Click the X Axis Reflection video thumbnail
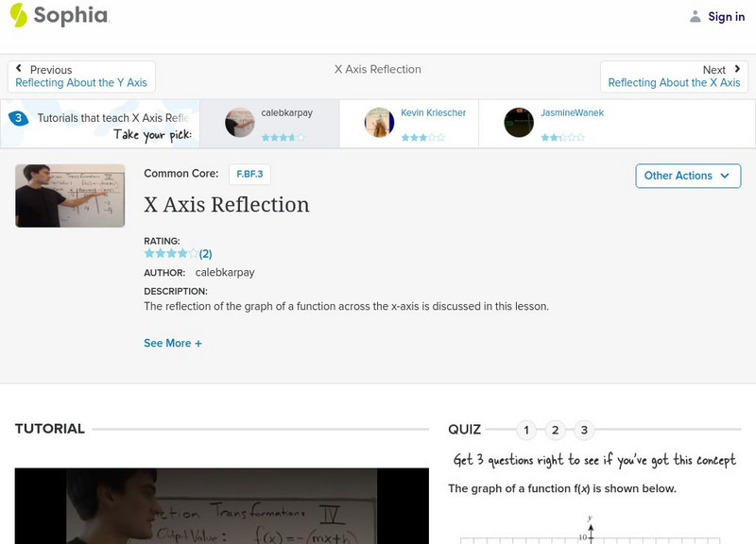756x544 pixels. click(70, 195)
